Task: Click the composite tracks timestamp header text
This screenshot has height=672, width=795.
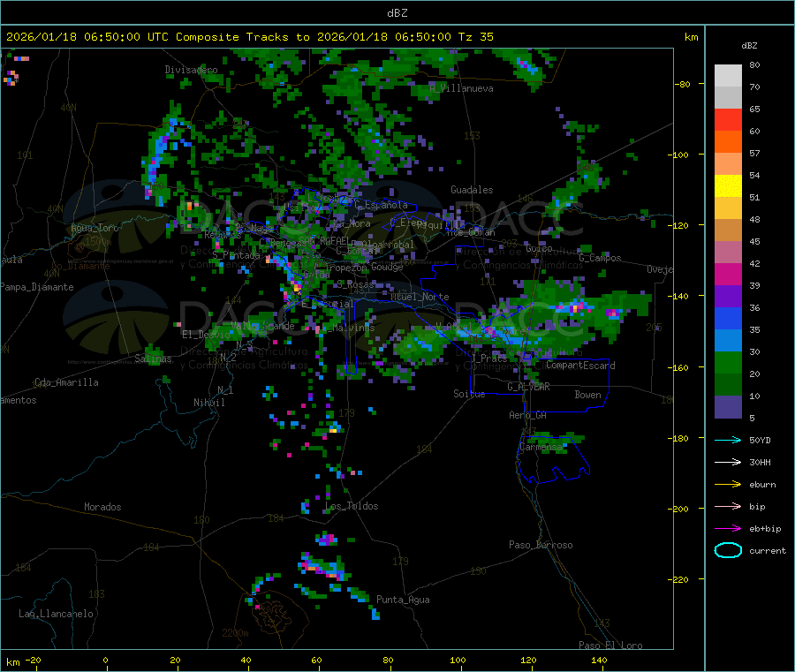Action: tap(249, 37)
